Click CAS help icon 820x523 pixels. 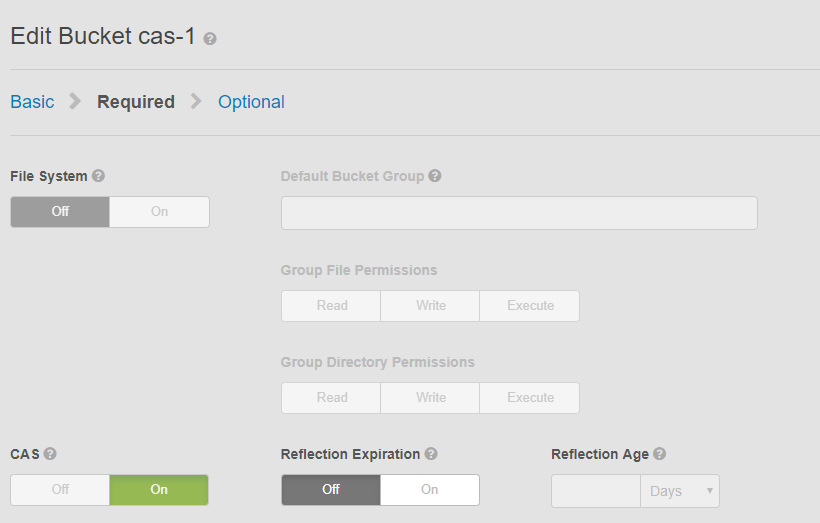click(x=50, y=454)
